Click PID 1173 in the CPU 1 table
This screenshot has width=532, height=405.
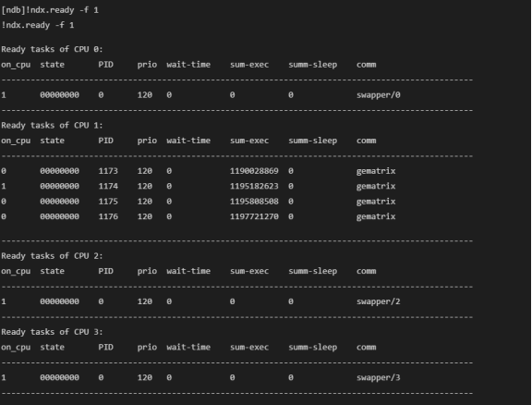(108, 171)
